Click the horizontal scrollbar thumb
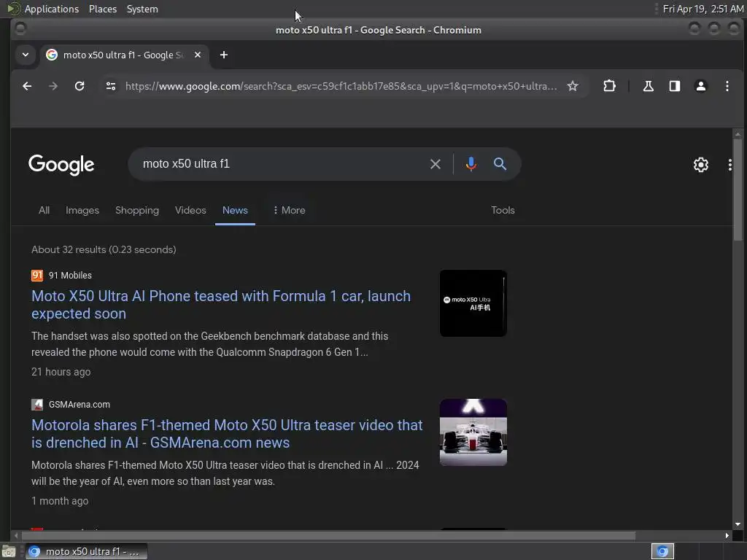The image size is (747, 560). (x=328, y=536)
